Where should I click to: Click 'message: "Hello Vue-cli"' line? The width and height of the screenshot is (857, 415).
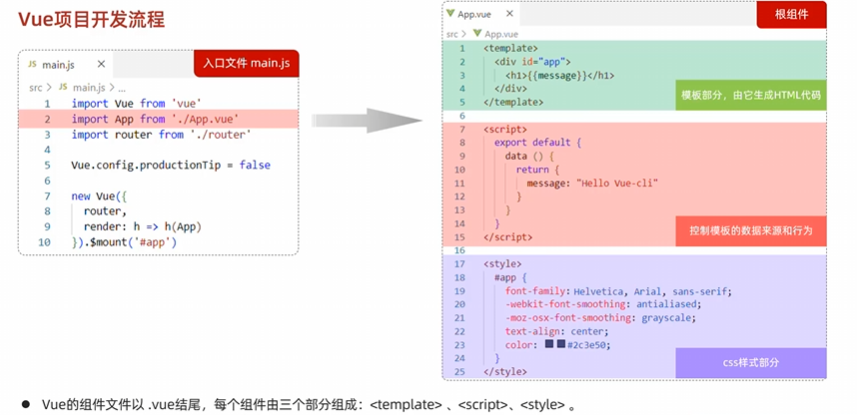tap(592, 183)
